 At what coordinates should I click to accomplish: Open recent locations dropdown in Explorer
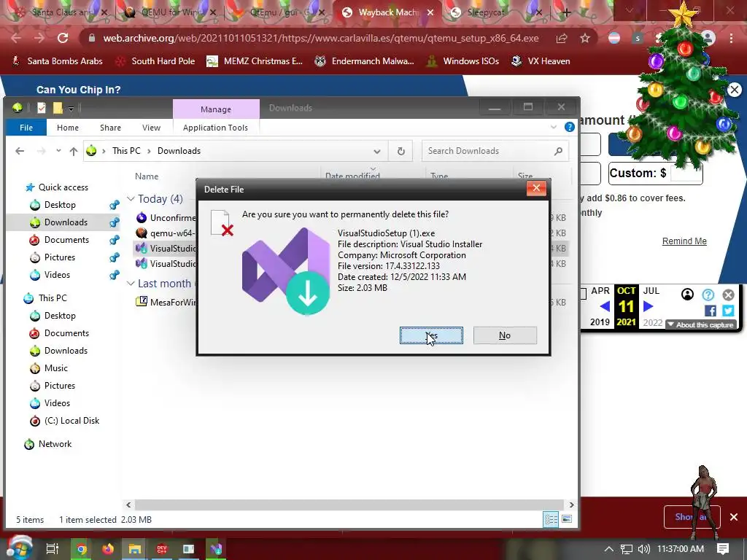tap(58, 151)
